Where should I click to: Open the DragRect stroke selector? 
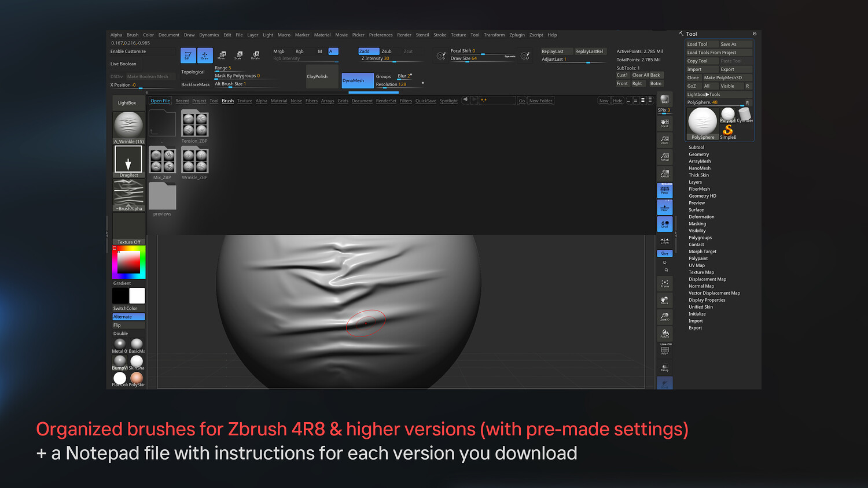[x=128, y=161]
